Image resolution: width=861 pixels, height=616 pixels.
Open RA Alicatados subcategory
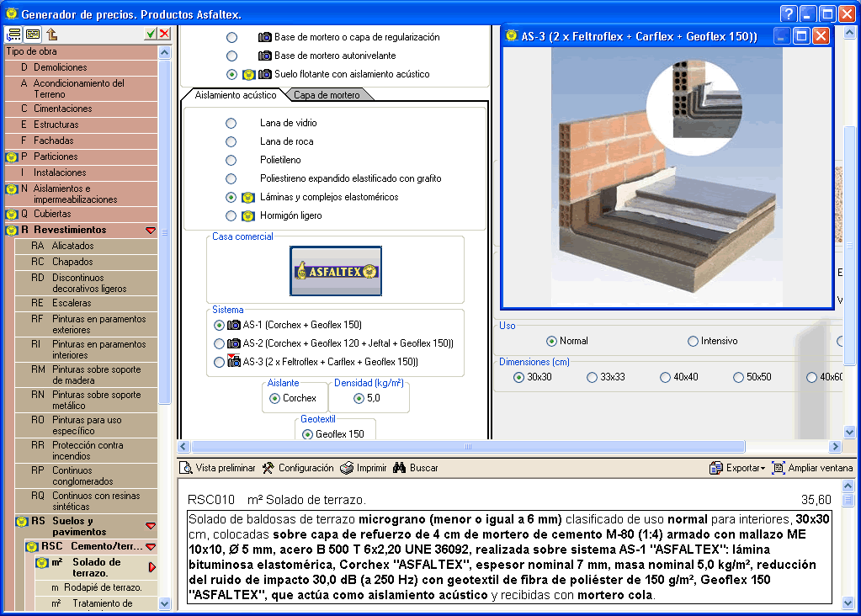pos(87,246)
